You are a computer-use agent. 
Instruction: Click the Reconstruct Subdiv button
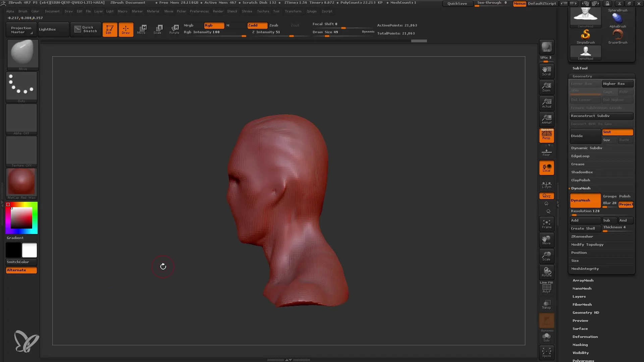coord(601,115)
